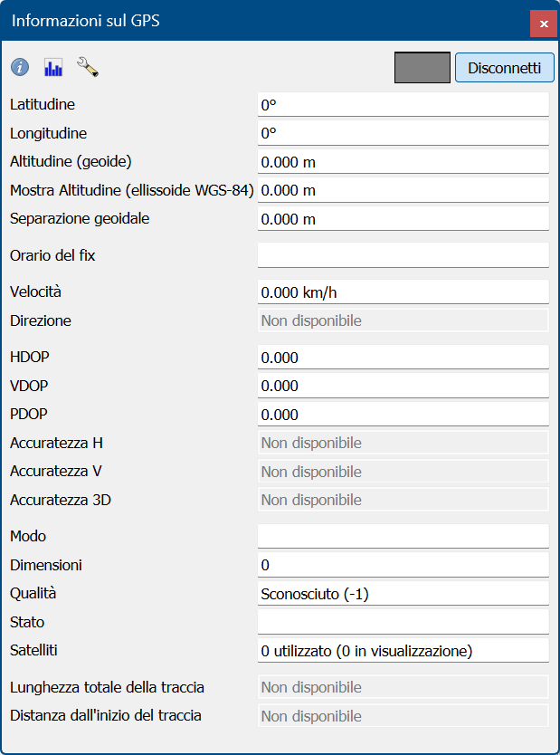Select the Velocità field showing 0.000 km/h

pyautogui.click(x=403, y=292)
